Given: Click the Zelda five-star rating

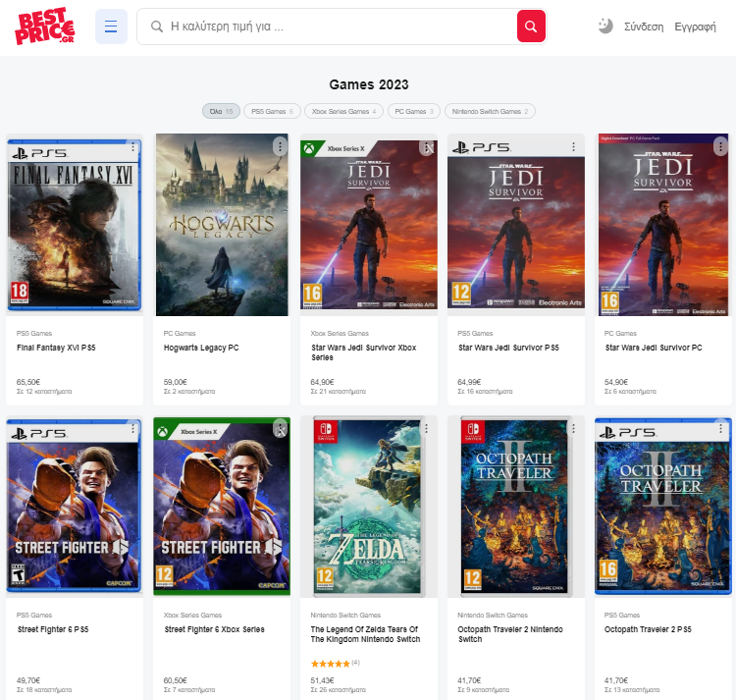Looking at the screenshot, I should [x=331, y=664].
